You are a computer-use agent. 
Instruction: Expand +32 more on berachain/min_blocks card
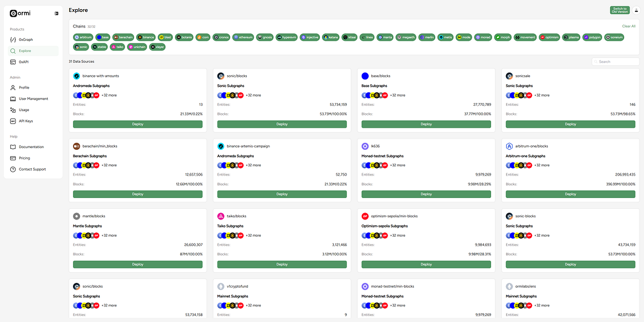pos(109,165)
